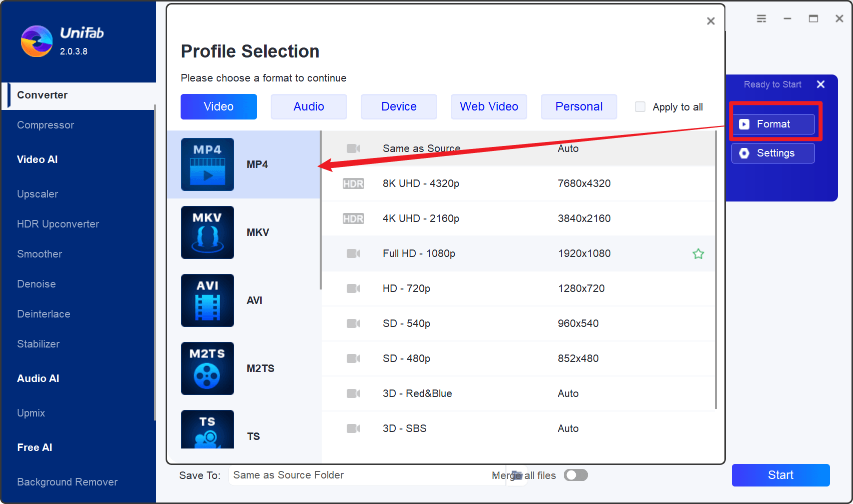Select the 3D - SBS profile

518,428
